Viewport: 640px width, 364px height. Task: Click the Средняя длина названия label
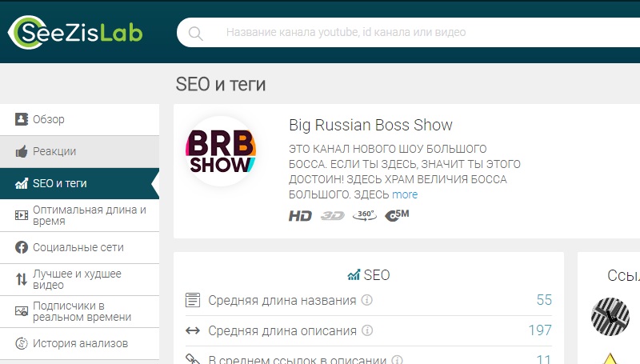point(282,300)
